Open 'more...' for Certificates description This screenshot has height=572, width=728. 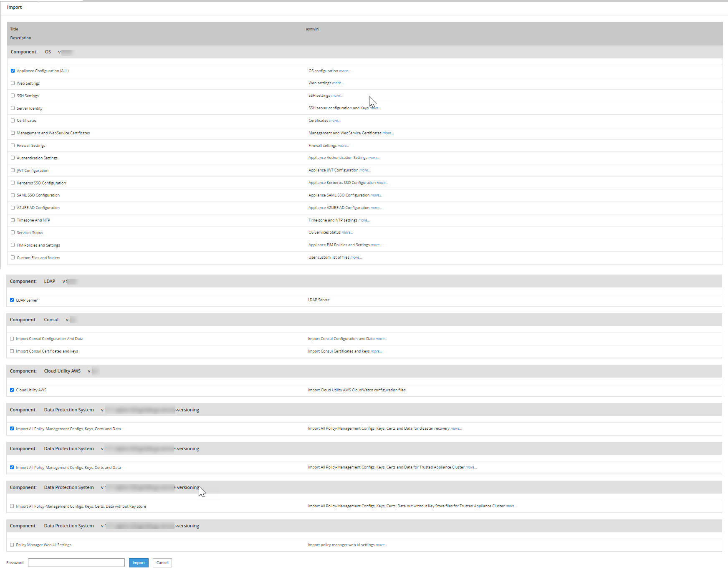coord(335,121)
